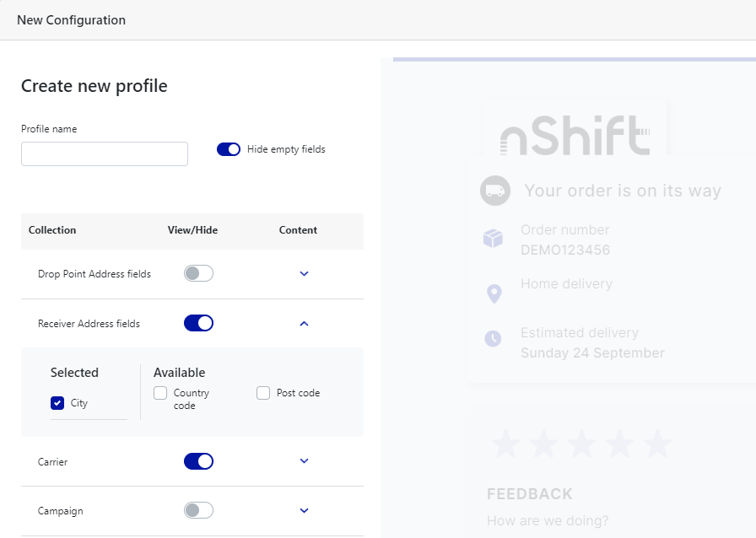
Task: Click the package box icon near Order number
Action: coord(493,239)
